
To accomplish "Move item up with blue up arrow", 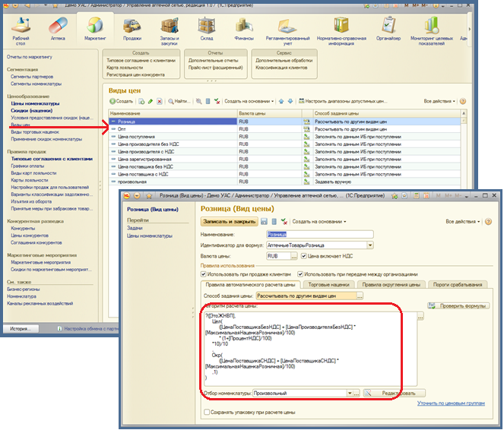I will coord(281,101).
